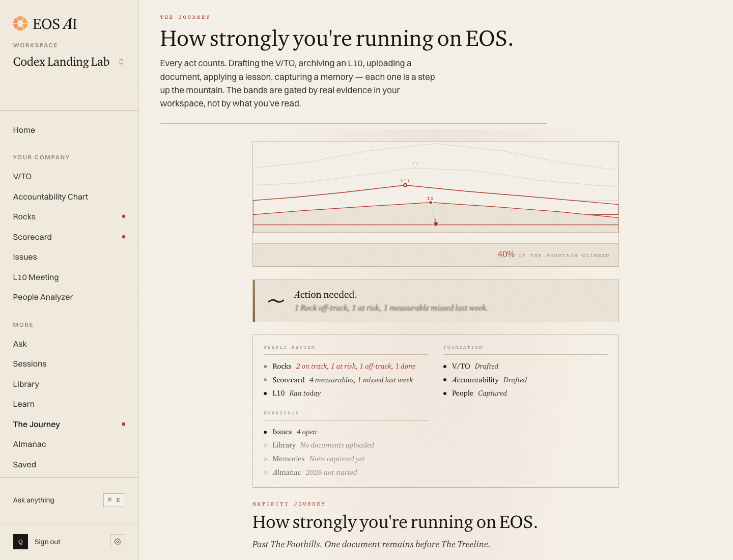
Task: Click the current position red dot on the mountain
Action: pyautogui.click(x=436, y=223)
